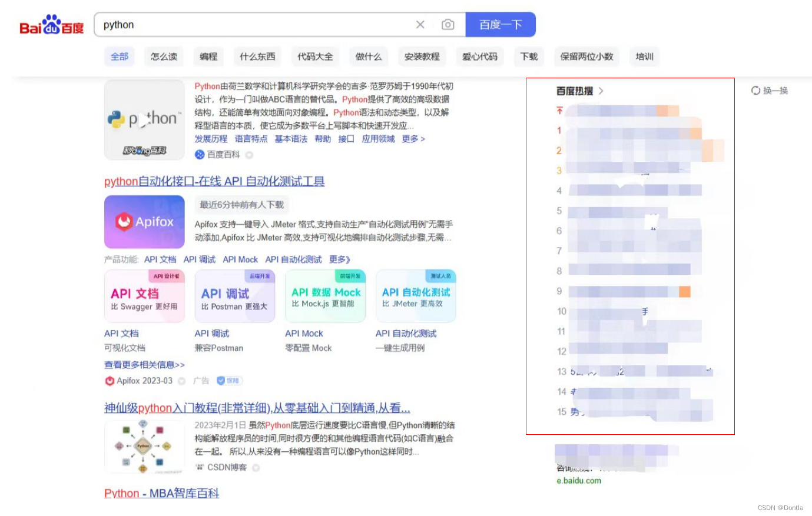This screenshot has height=516, width=812.
Task: Click the API 数据 Mock card image
Action: click(x=326, y=296)
